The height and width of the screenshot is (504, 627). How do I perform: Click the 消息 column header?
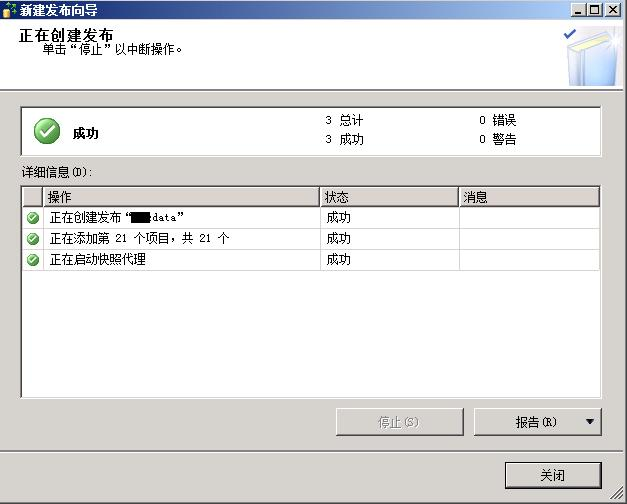coord(529,197)
